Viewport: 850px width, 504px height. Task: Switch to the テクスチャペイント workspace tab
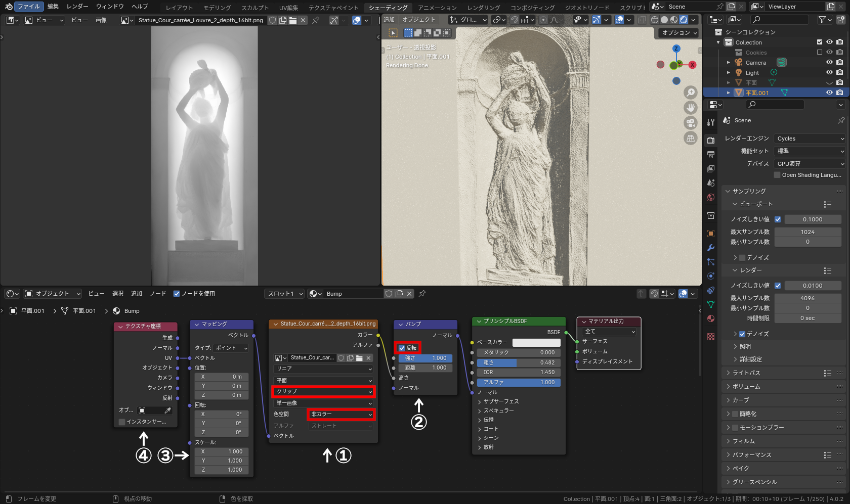coord(333,8)
